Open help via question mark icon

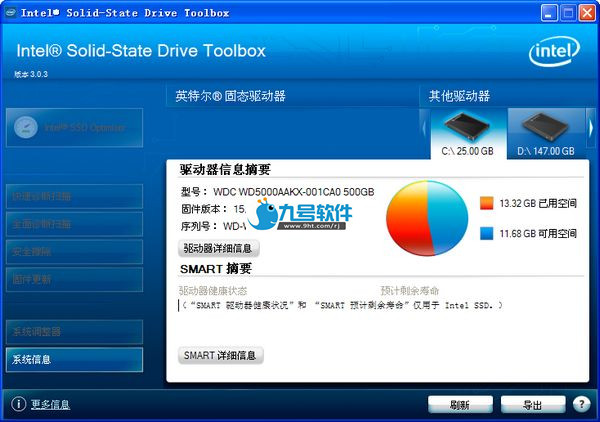[x=582, y=404]
